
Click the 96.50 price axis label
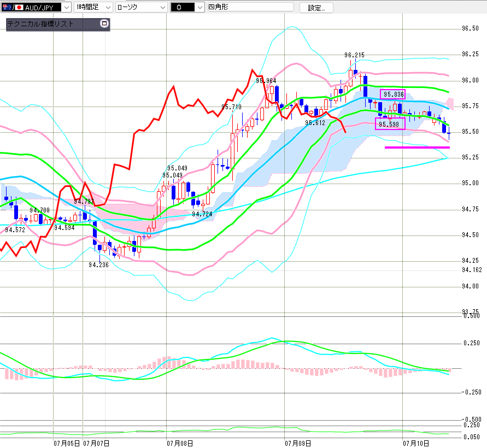click(470, 28)
